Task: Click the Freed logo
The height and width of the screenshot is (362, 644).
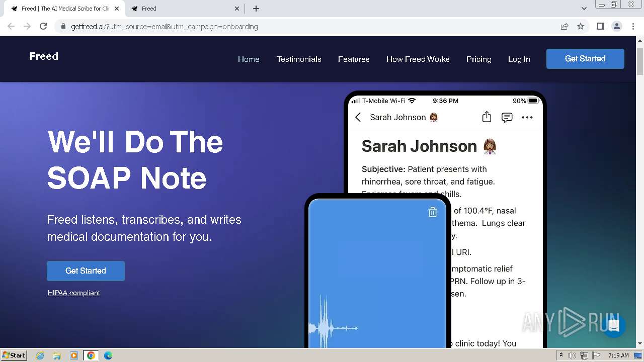Action: coord(44,56)
